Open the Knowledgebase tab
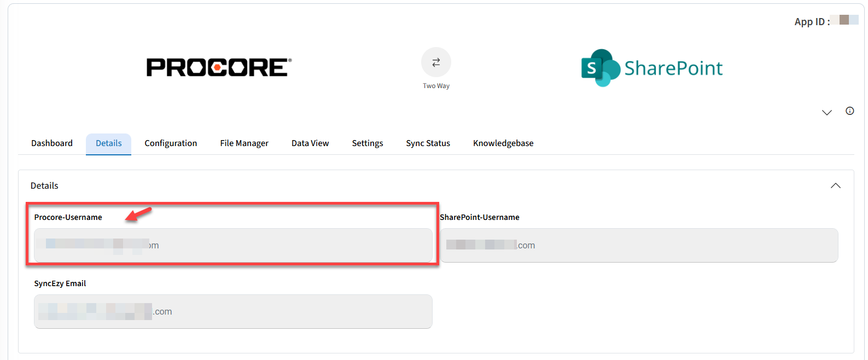Screen dimensions: 868x360 coord(503,143)
